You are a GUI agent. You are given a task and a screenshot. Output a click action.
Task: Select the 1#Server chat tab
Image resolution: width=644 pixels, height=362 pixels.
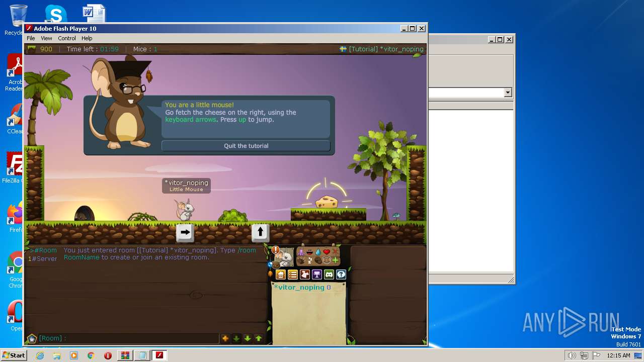pos(42,258)
